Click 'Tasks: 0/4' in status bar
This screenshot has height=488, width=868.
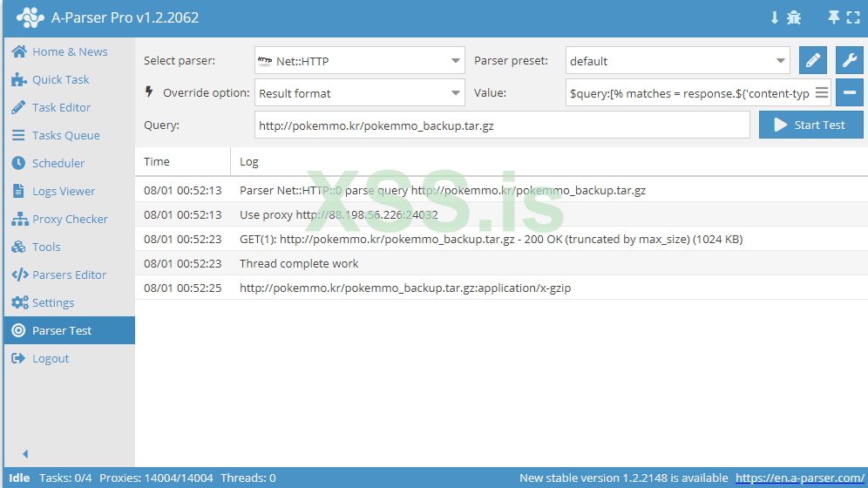[65, 478]
